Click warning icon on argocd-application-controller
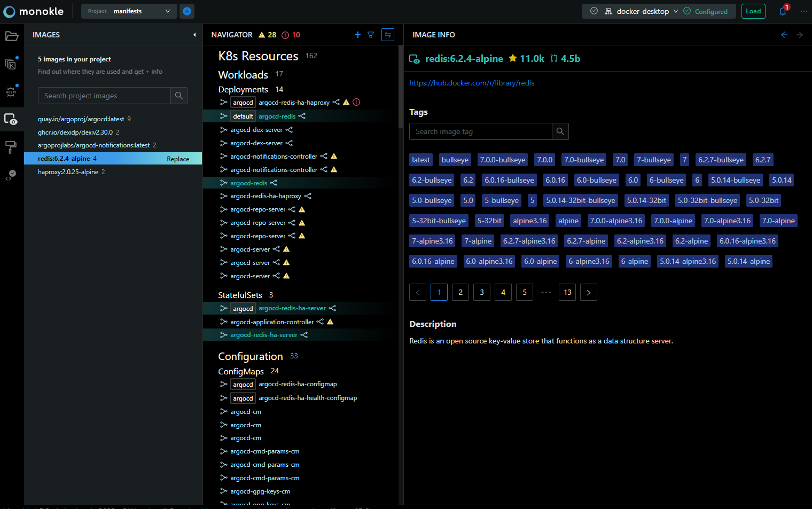Viewport: 812px width, 509px height. point(330,322)
